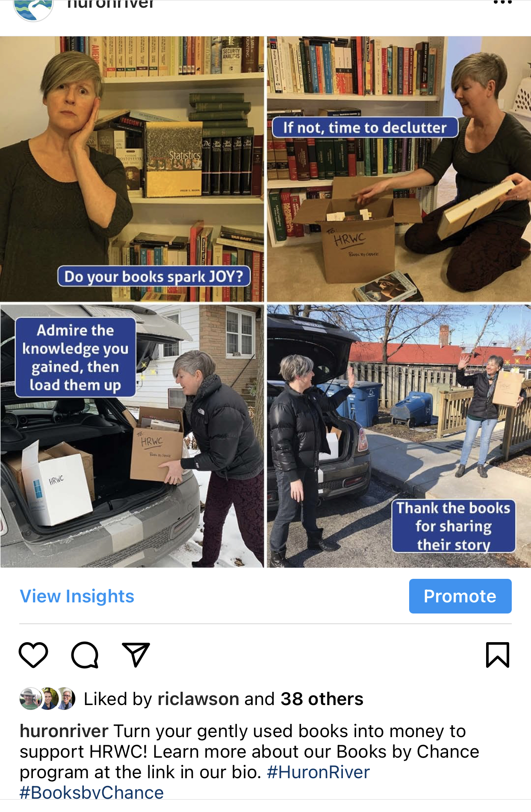531x812 pixels.
Task: Open riclawson's profile from likes
Action: 198,699
